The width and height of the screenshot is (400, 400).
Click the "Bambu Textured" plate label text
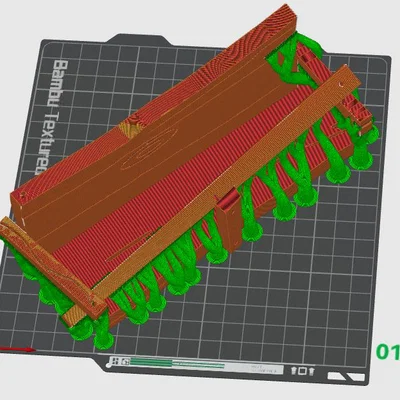[x=52, y=118]
